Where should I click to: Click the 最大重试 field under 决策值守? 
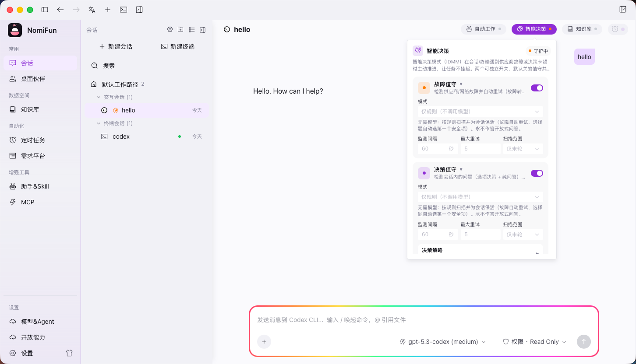[x=481, y=234]
